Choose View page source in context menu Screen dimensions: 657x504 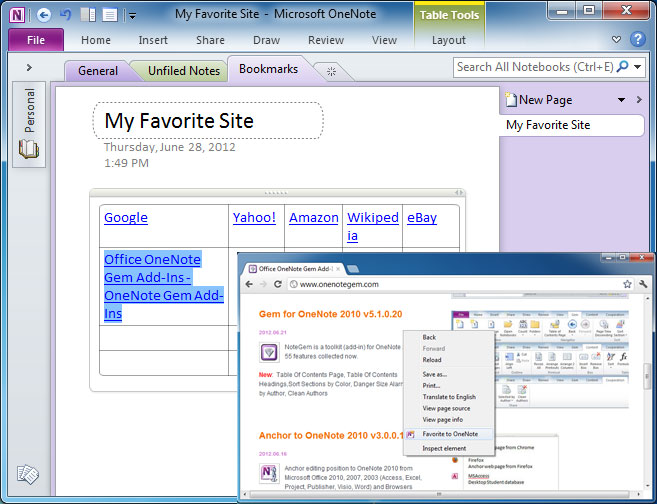446,408
